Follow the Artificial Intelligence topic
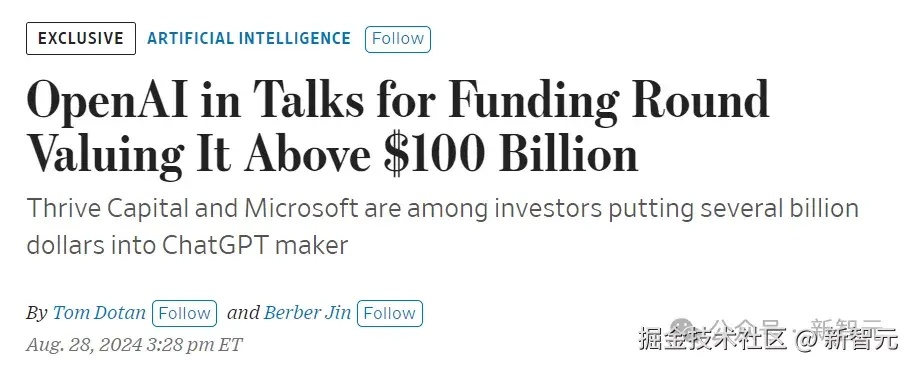 398,39
